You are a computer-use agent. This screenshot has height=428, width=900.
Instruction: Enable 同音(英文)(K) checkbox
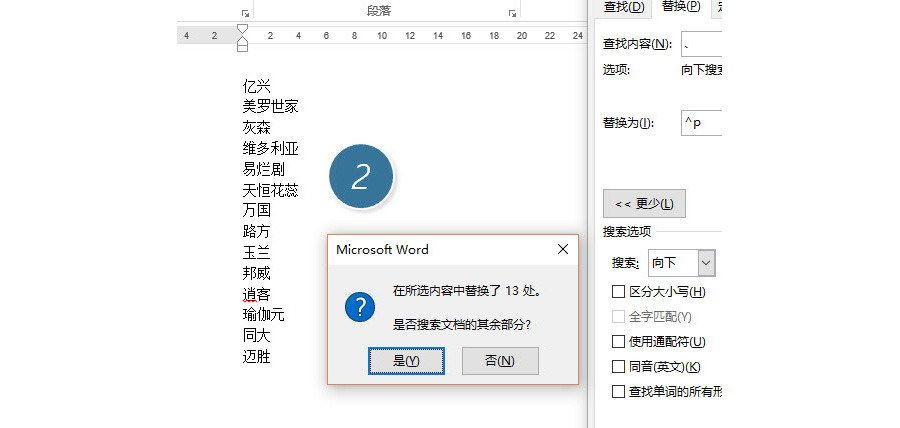[x=618, y=366]
